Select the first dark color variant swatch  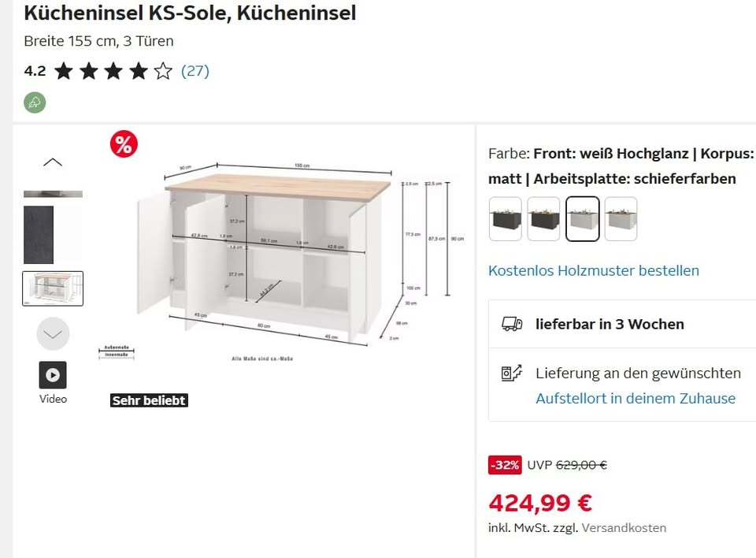pyautogui.click(x=506, y=218)
